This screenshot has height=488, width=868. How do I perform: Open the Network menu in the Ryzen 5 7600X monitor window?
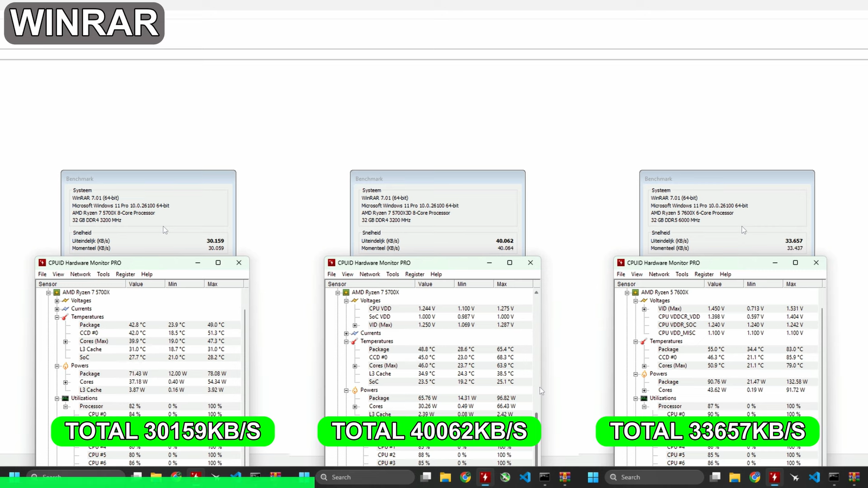click(659, 274)
